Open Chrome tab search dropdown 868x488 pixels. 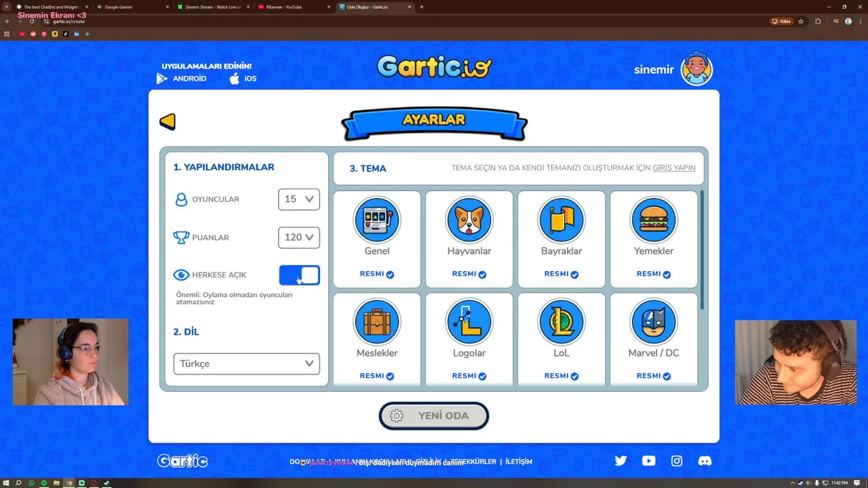6,7
